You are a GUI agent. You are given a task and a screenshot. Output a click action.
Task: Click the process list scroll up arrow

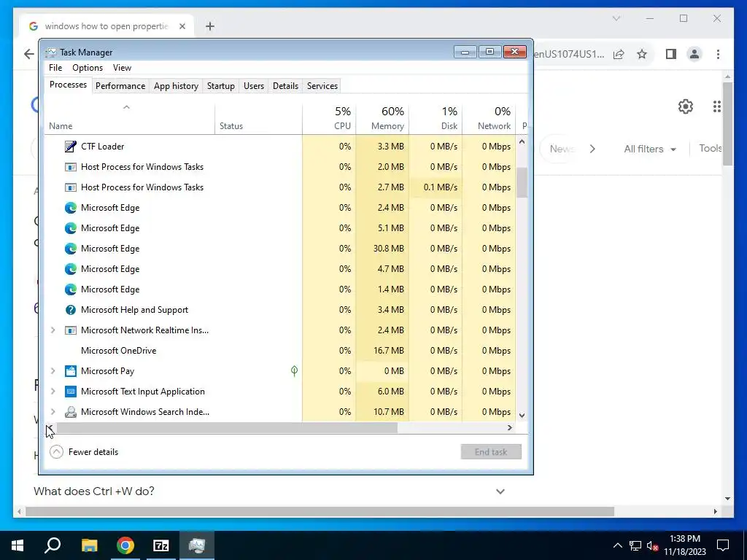point(522,141)
